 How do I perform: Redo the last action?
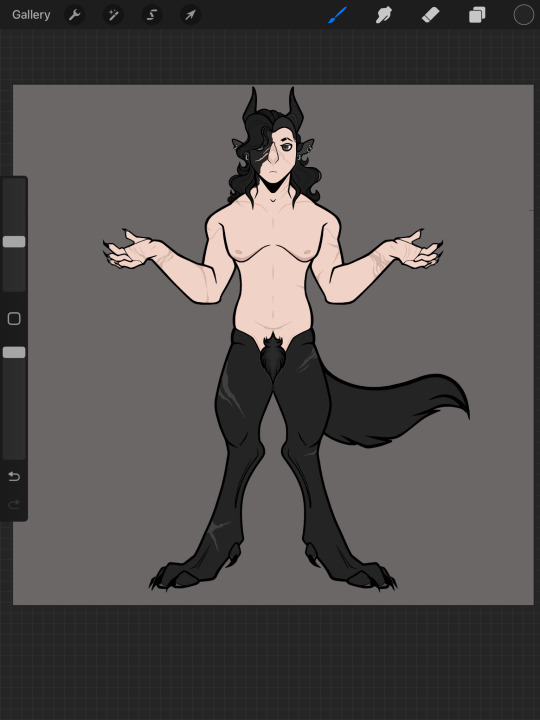pyautogui.click(x=14, y=505)
